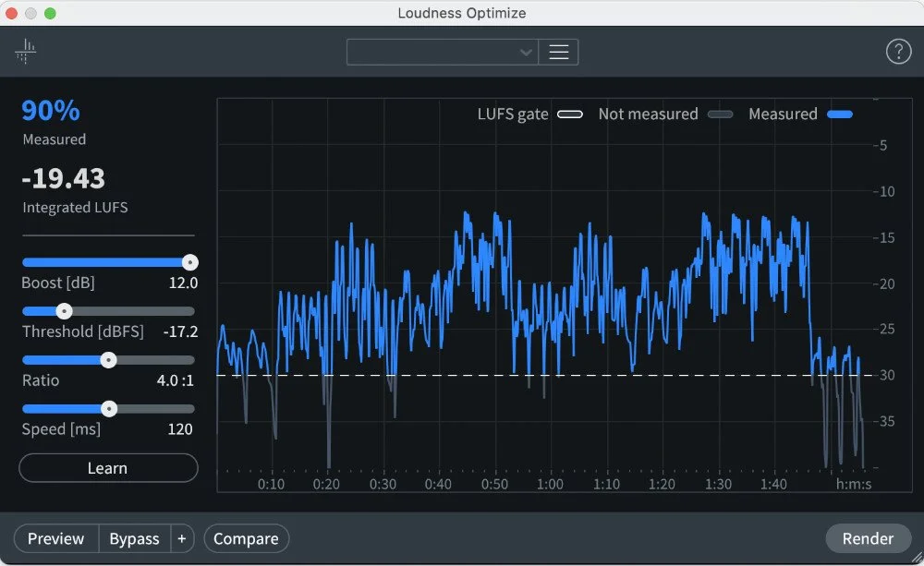Open the preset manager hamburger icon
Viewport: 924px width, 566px height.
(x=559, y=52)
